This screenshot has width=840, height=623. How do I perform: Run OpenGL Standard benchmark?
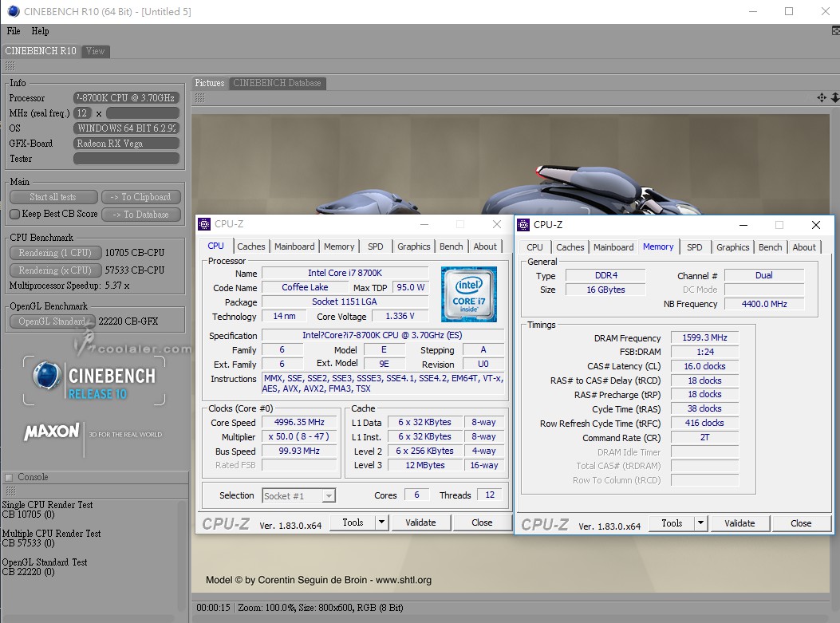click(x=53, y=321)
